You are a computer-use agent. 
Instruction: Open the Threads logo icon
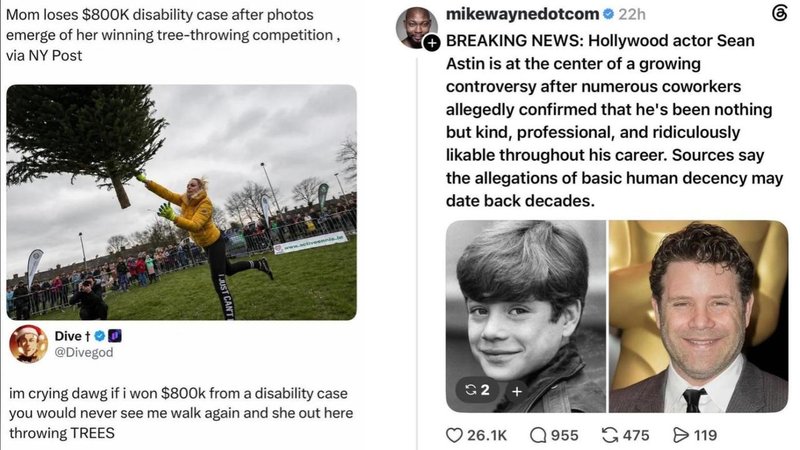pos(780,14)
